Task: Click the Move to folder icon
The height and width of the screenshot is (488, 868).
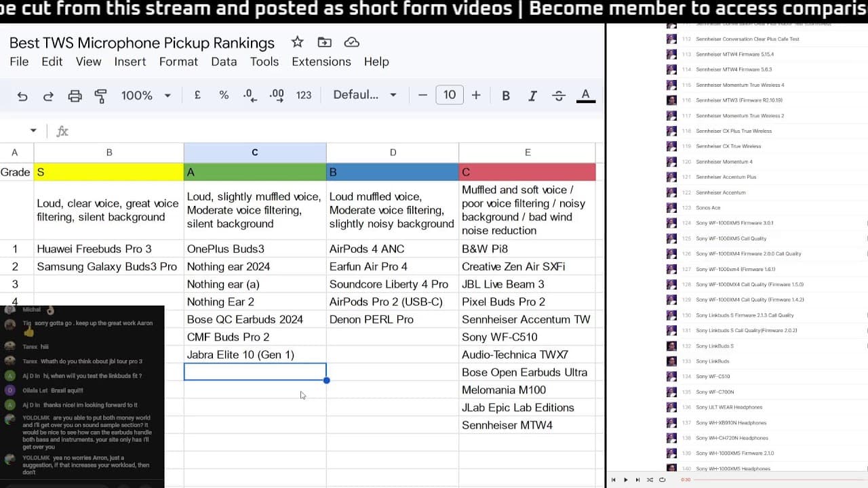Action: click(x=324, y=42)
